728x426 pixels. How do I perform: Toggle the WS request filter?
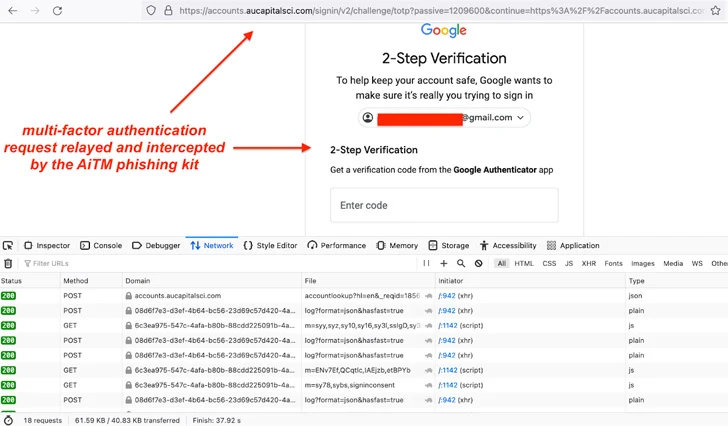click(x=697, y=264)
